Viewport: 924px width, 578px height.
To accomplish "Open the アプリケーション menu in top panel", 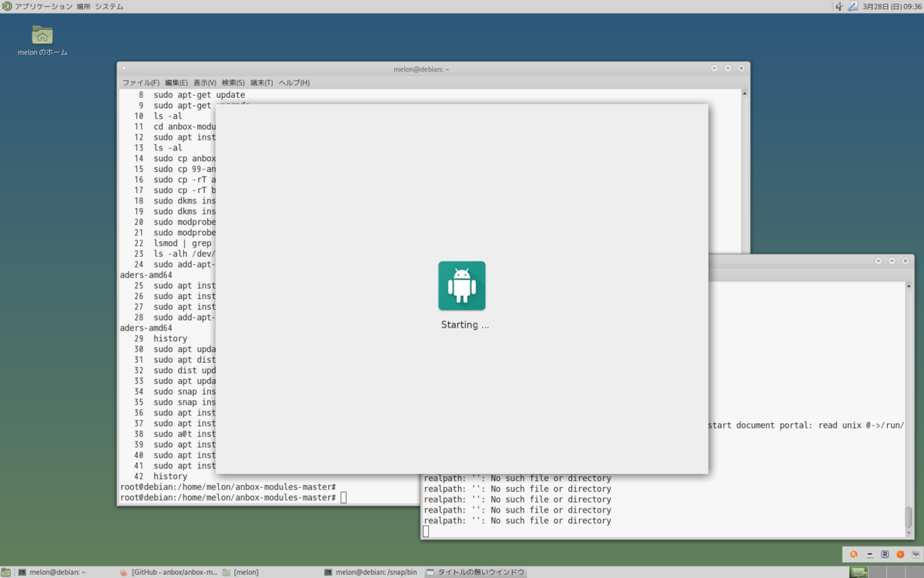I will tap(44, 6).
